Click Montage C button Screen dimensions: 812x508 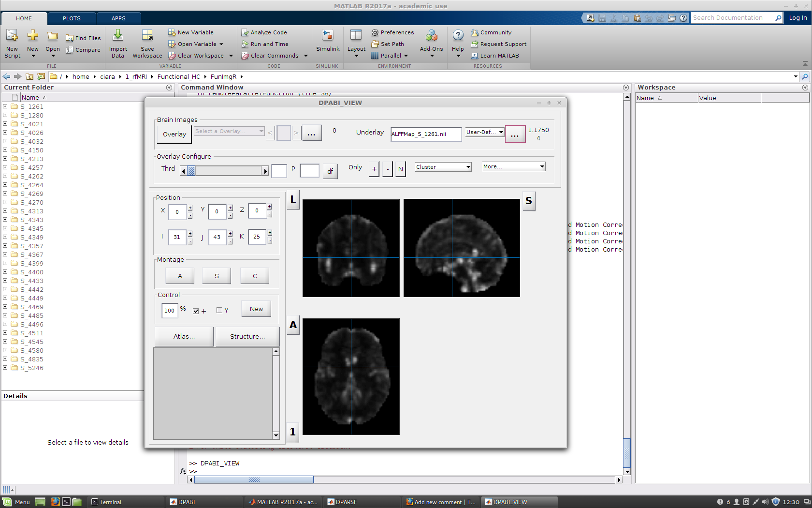pyautogui.click(x=255, y=276)
